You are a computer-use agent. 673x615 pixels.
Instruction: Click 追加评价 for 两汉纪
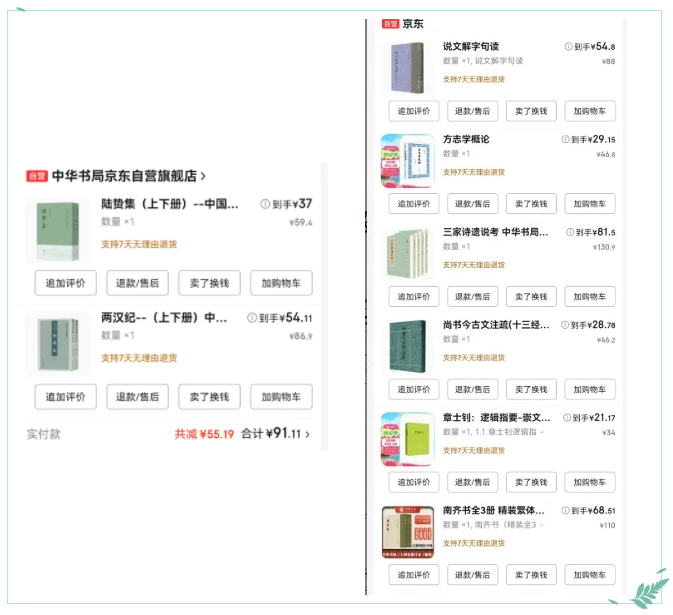tap(66, 397)
